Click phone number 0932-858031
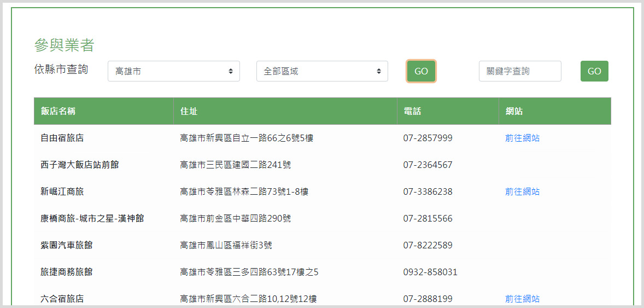 430,272
